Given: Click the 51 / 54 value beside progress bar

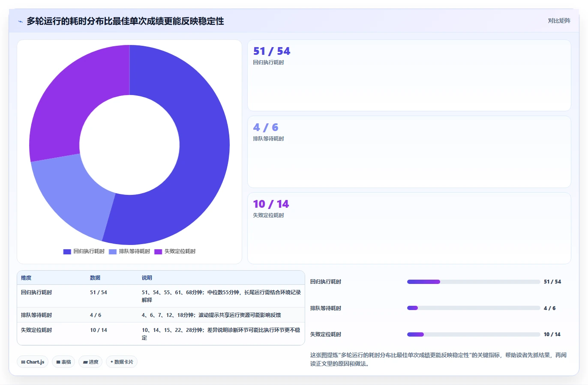Looking at the screenshot, I should (552, 282).
